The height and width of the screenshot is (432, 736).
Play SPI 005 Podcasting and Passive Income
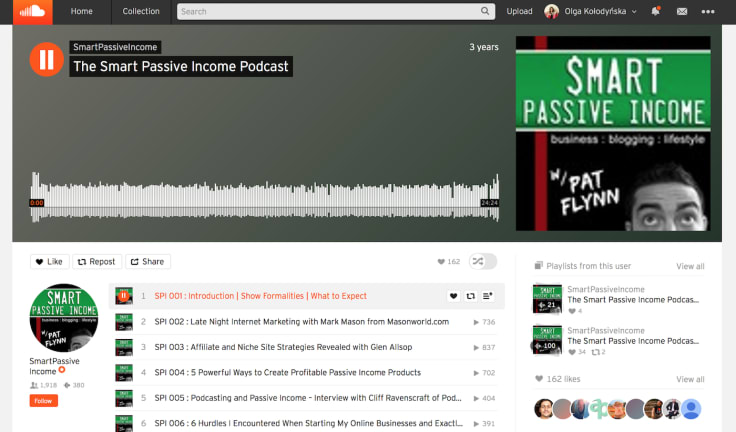click(308, 398)
